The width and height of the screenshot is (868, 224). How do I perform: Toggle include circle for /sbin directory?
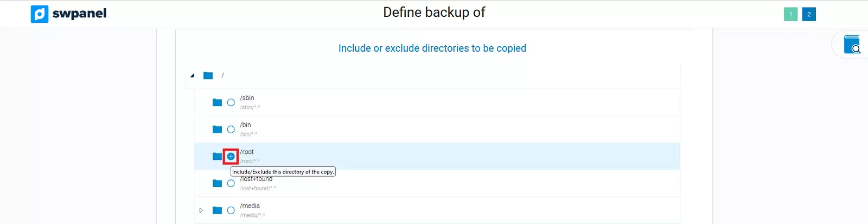pos(231,102)
